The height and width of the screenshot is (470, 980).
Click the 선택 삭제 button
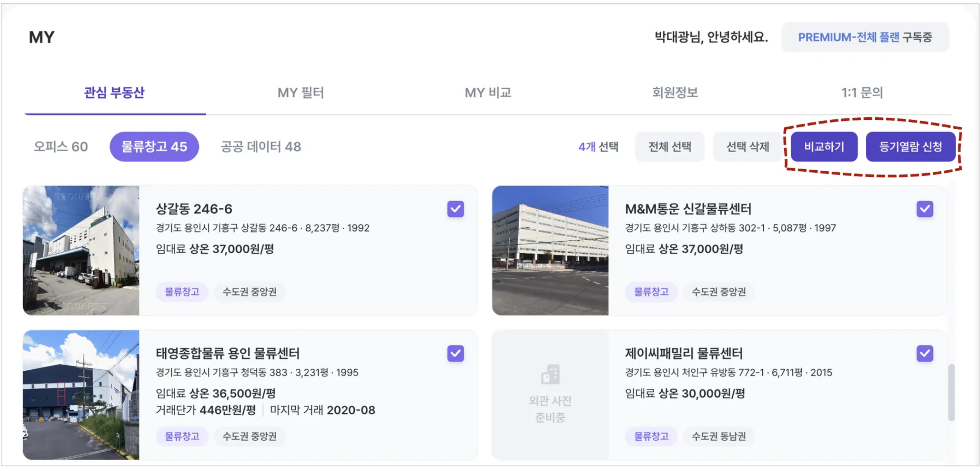747,147
